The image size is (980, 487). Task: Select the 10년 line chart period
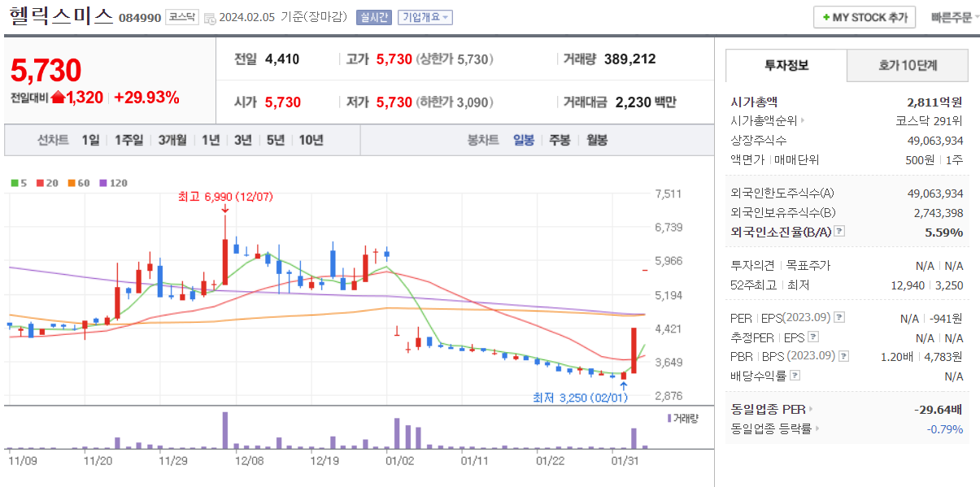(x=311, y=140)
